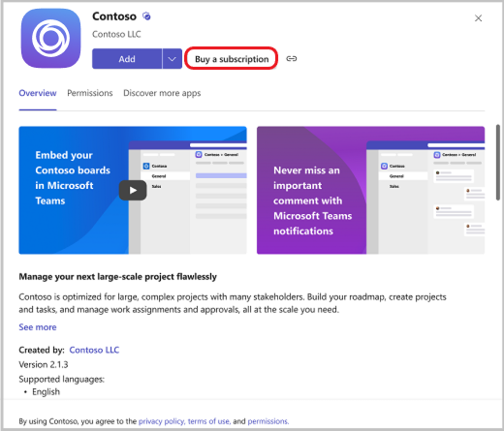Copy the app link using the link icon
504x431 pixels.
tap(292, 59)
